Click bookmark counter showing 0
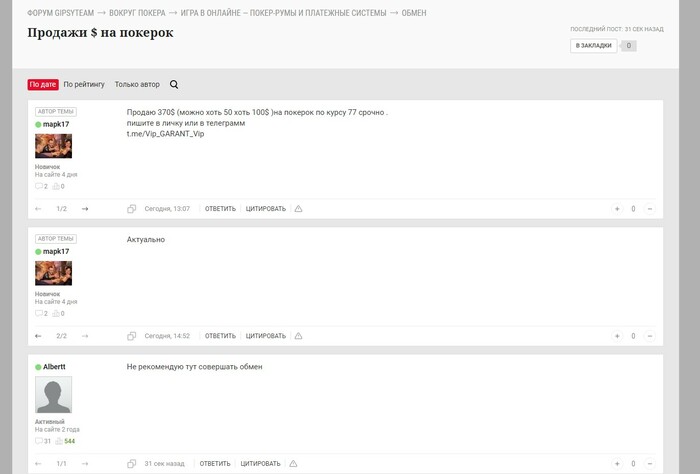Image resolution: width=700 pixels, height=474 pixels. [629, 46]
